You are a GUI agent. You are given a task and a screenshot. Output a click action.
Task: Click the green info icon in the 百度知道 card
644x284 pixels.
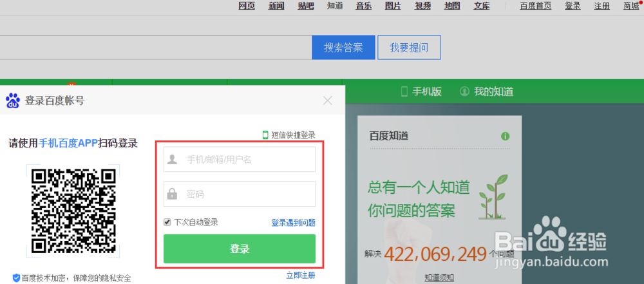[x=505, y=136]
